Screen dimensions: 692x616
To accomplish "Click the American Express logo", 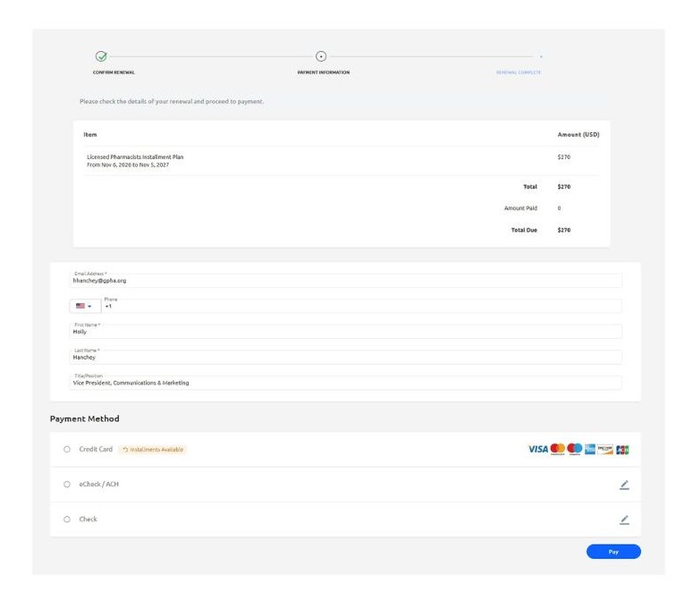I will 590,449.
